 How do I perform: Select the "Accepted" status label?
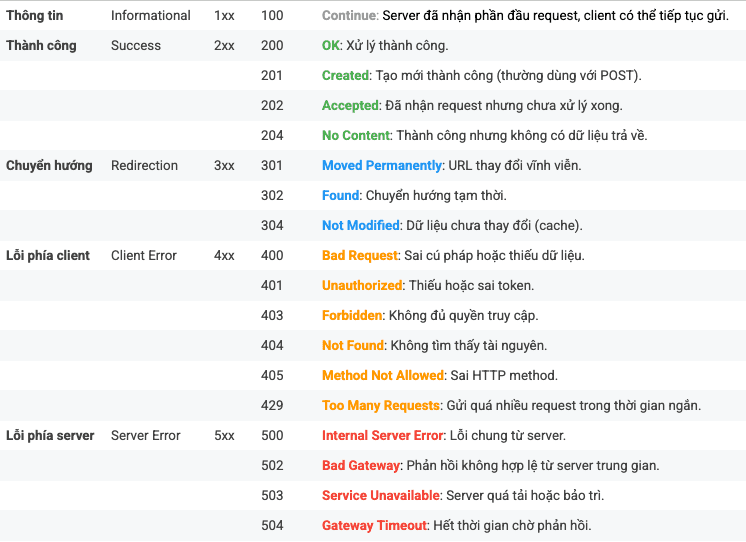tap(351, 106)
